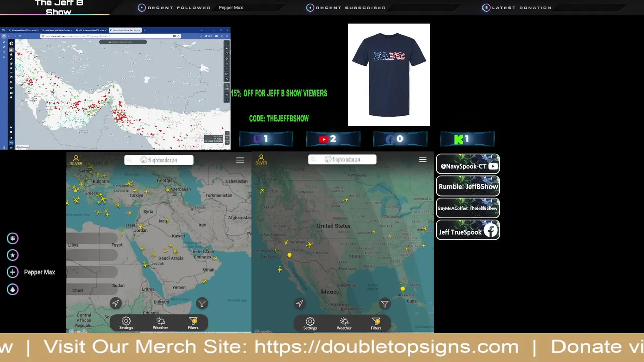Tap the locate arrow on the Middle East map

[x=115, y=303]
